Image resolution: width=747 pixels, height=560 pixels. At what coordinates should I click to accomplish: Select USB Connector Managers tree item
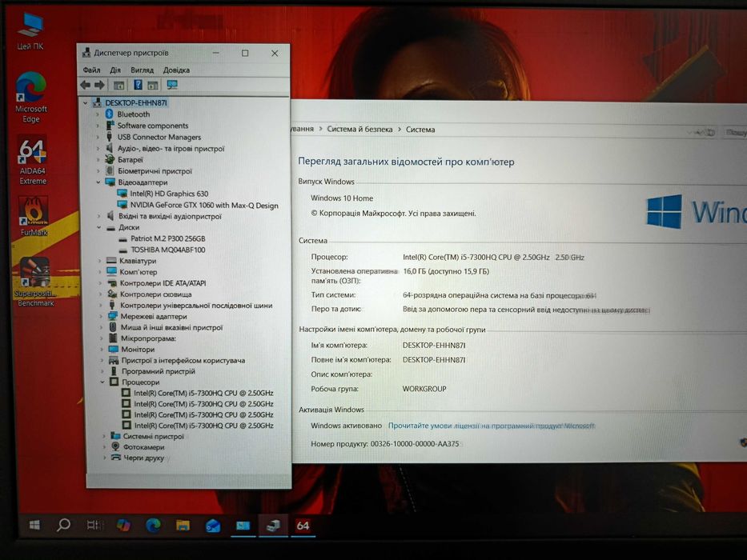tap(159, 137)
